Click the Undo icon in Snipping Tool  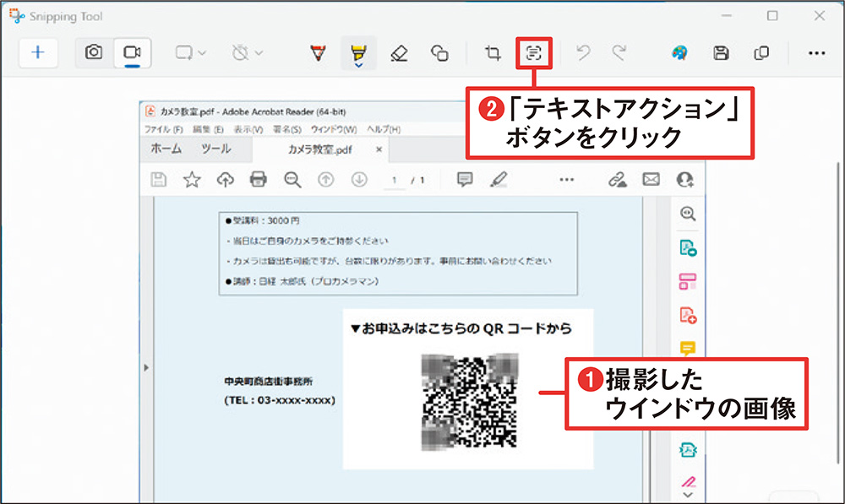click(583, 52)
